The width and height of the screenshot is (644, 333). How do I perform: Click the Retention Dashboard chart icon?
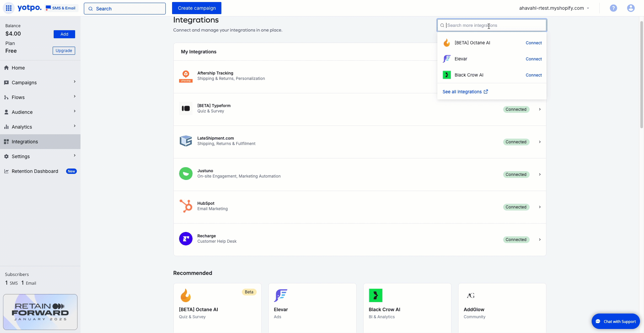point(6,171)
